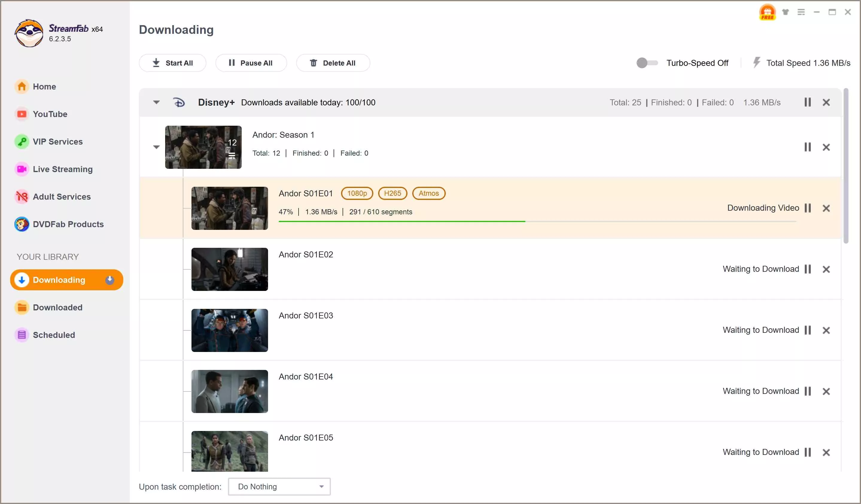Screen dimensions: 861x504
Task: Remove the Disney+ download group
Action: tap(826, 102)
